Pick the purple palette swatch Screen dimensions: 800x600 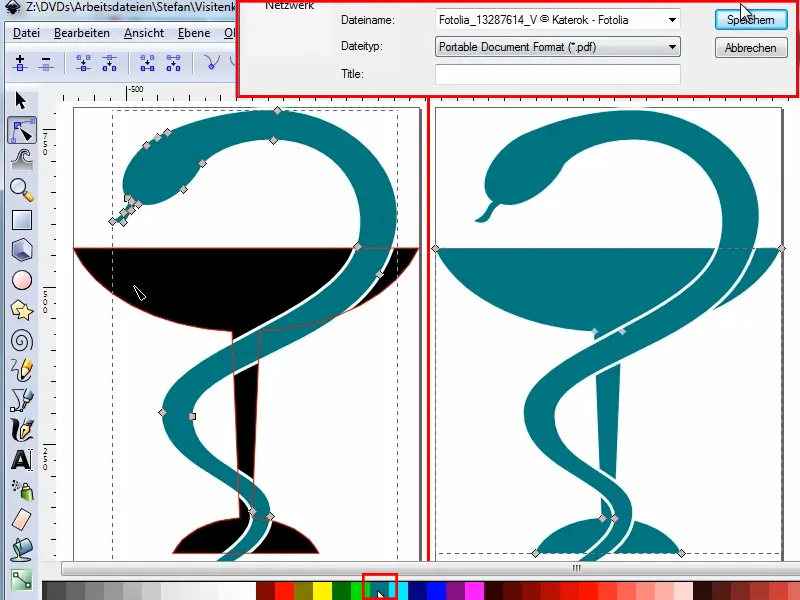[x=456, y=591]
